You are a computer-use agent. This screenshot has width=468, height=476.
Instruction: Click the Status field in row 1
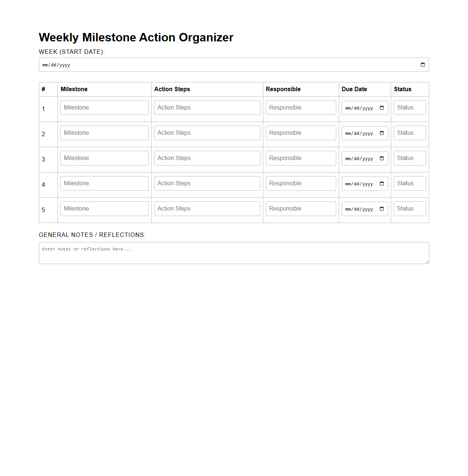(x=409, y=107)
